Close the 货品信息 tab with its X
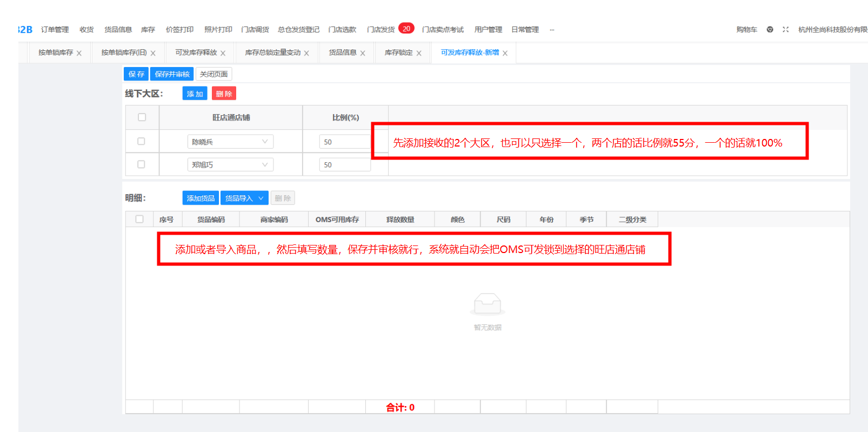868x432 pixels. pos(363,54)
